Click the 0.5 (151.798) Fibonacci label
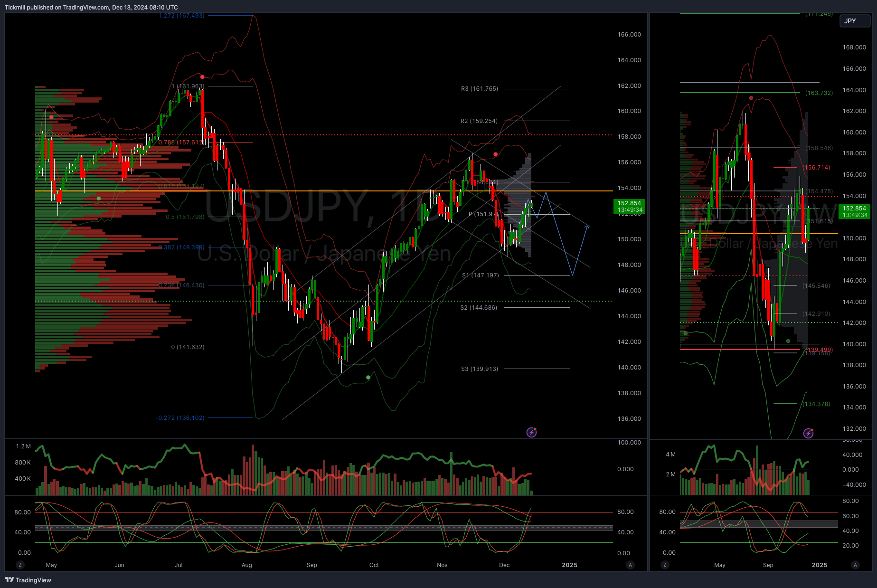This screenshot has height=588, width=877. tap(185, 217)
